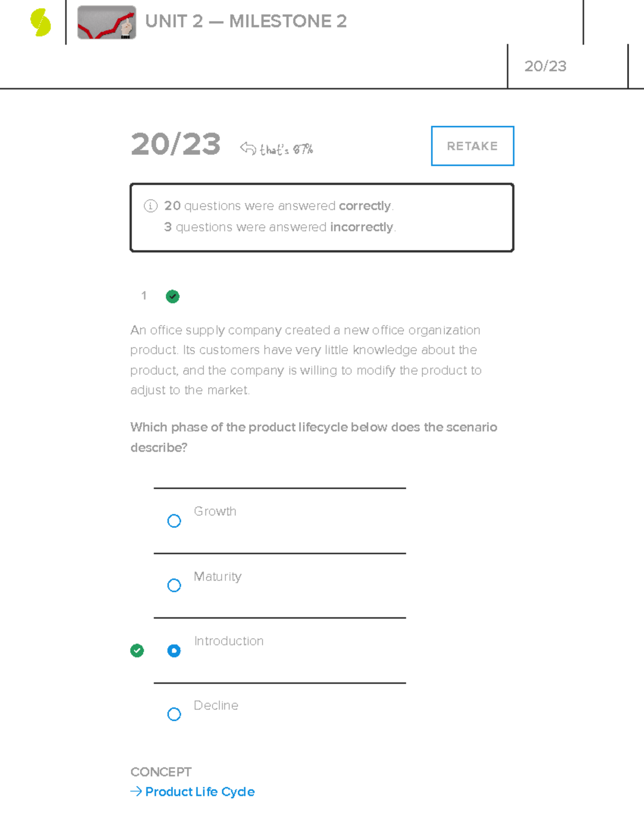Click green correct-answer check beside Introduction
Viewport: 644px width, 834px height.
[x=137, y=651]
